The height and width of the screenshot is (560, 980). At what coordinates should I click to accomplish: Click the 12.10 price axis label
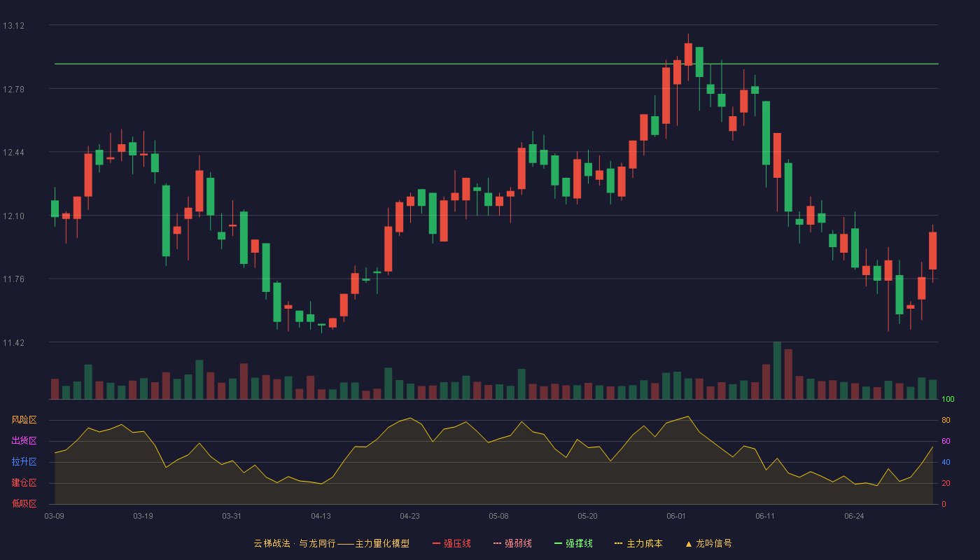[x=13, y=216]
